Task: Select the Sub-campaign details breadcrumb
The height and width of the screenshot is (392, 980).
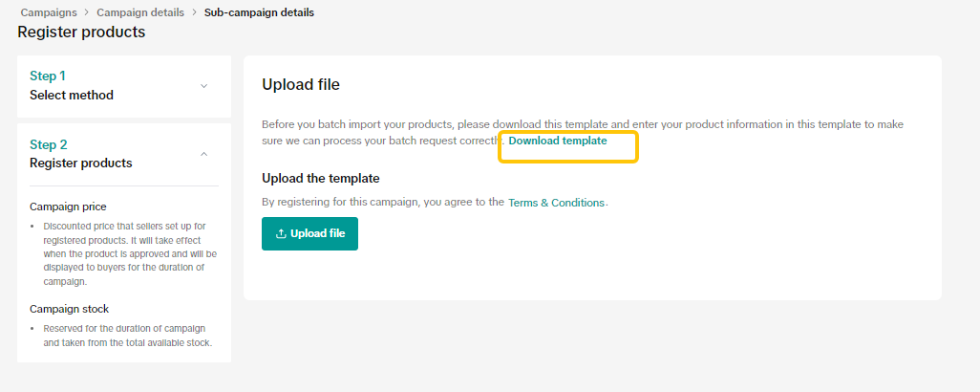Action: click(259, 12)
